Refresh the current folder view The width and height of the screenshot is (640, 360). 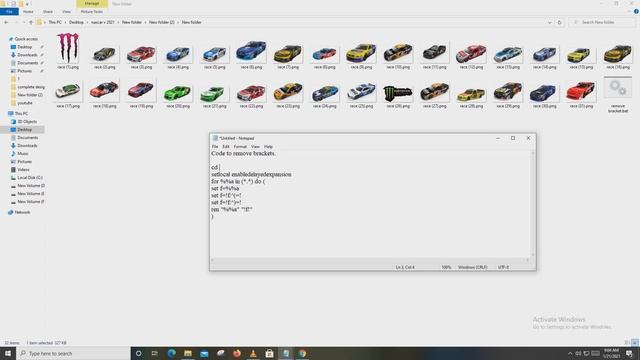(560, 22)
